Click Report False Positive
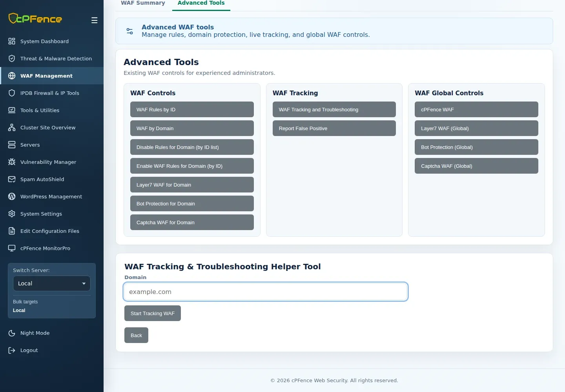The height and width of the screenshot is (392, 565). [x=334, y=128]
